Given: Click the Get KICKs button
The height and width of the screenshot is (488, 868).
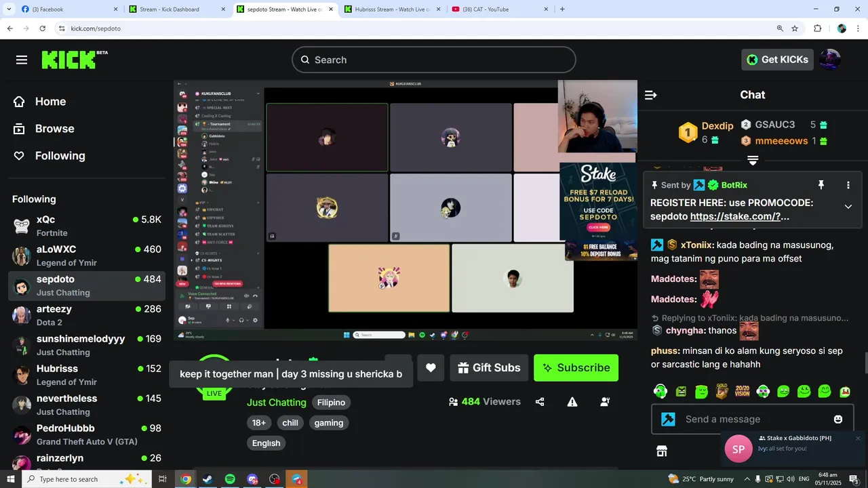Looking at the screenshot, I should 777,60.
